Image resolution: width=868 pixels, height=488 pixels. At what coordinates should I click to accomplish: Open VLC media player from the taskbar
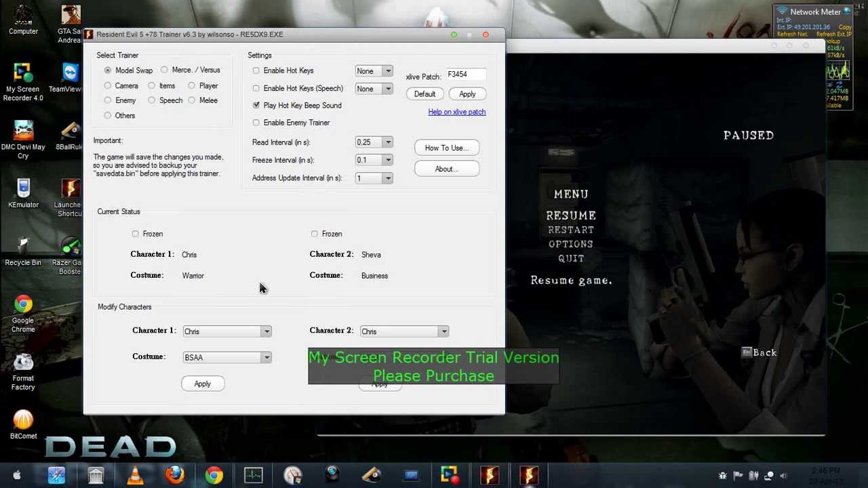[x=135, y=476]
